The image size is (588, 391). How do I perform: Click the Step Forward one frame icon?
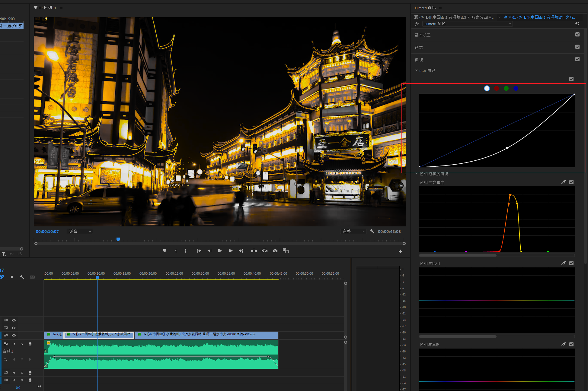point(231,251)
